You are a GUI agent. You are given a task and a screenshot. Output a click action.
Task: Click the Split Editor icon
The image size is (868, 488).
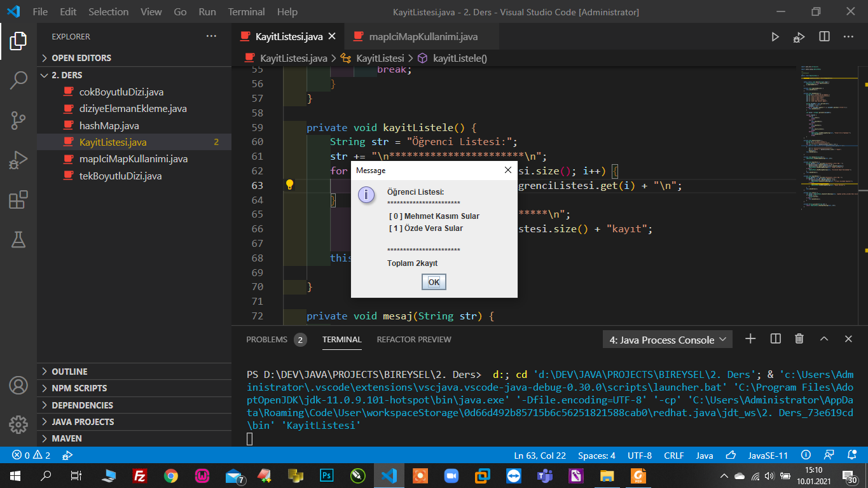[824, 37]
